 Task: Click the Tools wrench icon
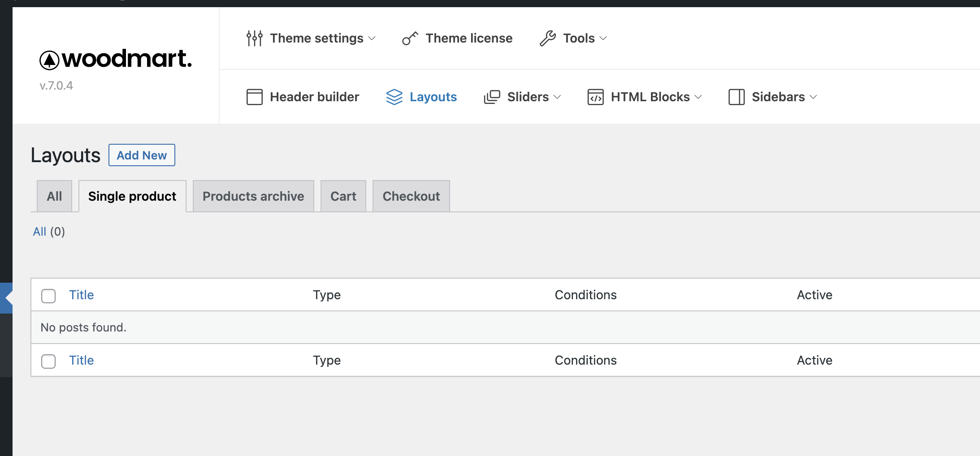pyautogui.click(x=547, y=39)
